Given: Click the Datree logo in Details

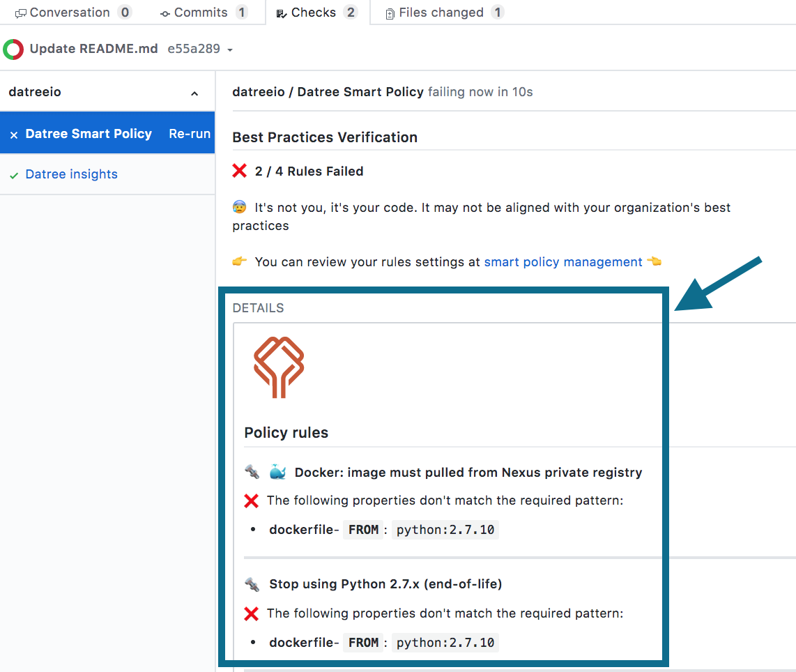Looking at the screenshot, I should (x=279, y=367).
